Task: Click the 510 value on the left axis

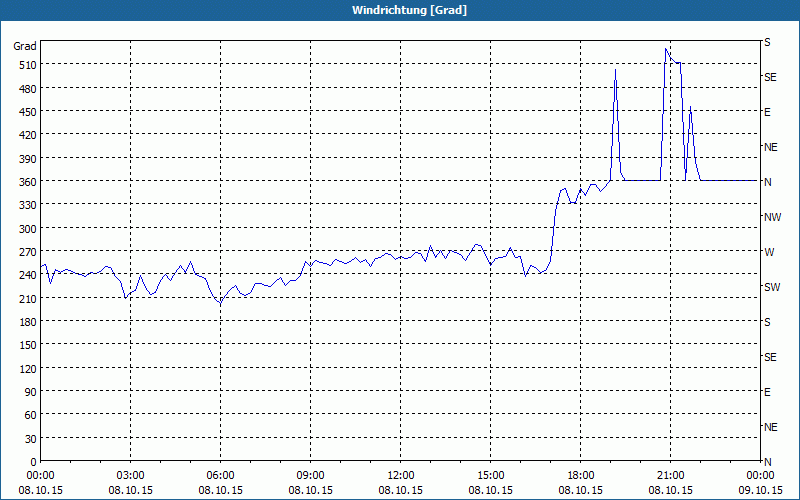Action: [x=28, y=65]
